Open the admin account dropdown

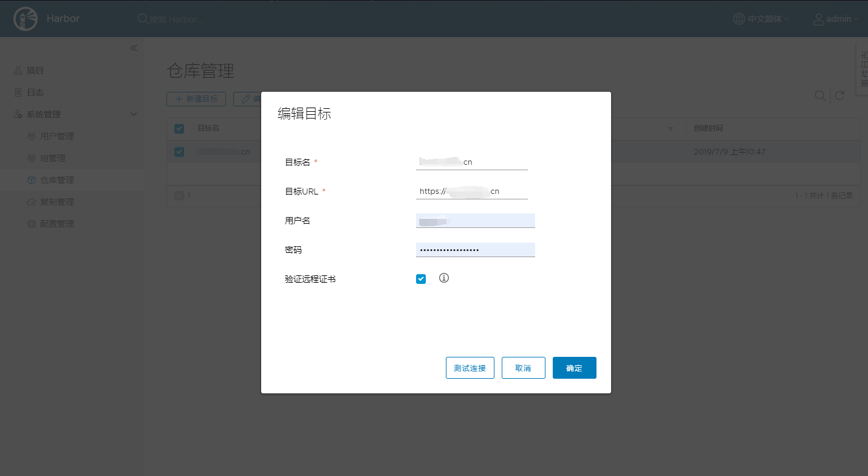tap(836, 19)
